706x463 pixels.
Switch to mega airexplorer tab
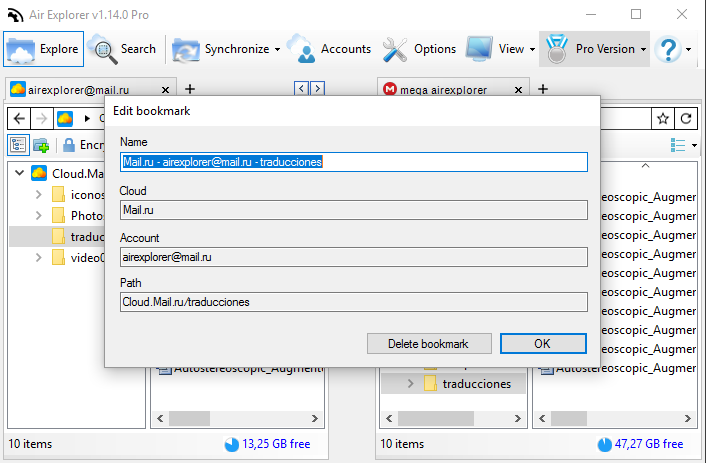tap(444, 90)
